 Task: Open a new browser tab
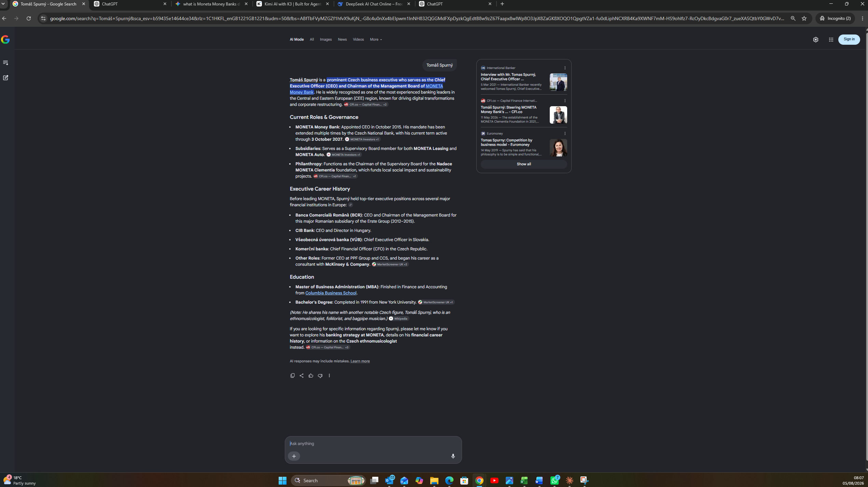pyautogui.click(x=502, y=4)
